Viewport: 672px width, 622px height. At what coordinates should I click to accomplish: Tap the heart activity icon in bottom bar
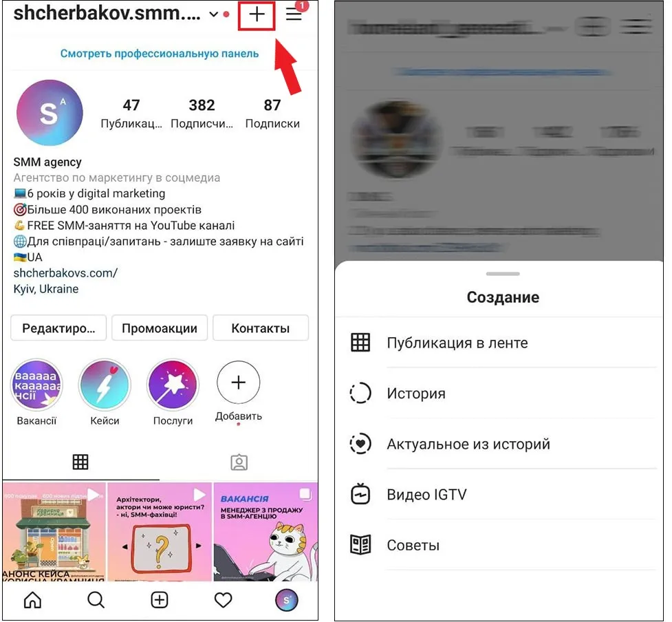(x=224, y=600)
